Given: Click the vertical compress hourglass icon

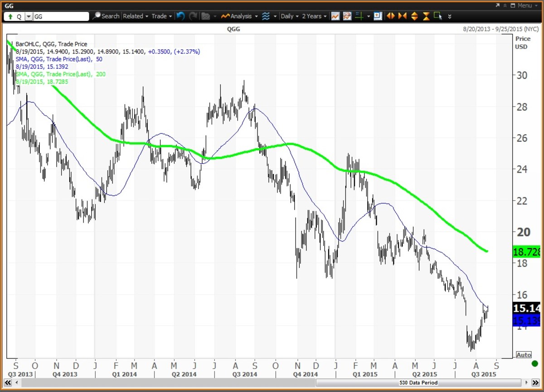Looking at the screenshot, I should pyautogui.click(x=426, y=16).
